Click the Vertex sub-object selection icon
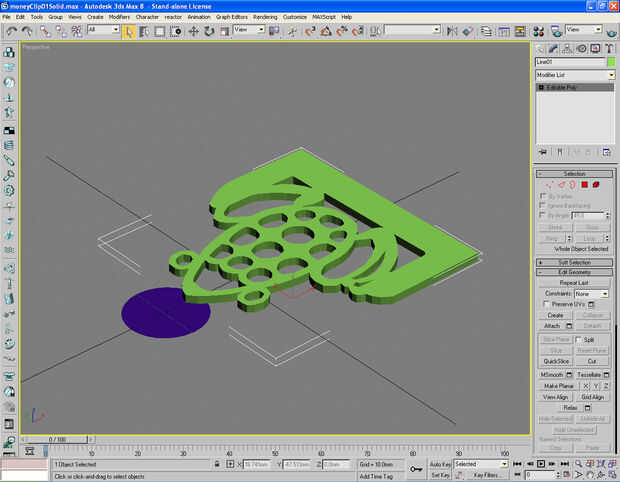This screenshot has height=482, width=620. (551, 185)
